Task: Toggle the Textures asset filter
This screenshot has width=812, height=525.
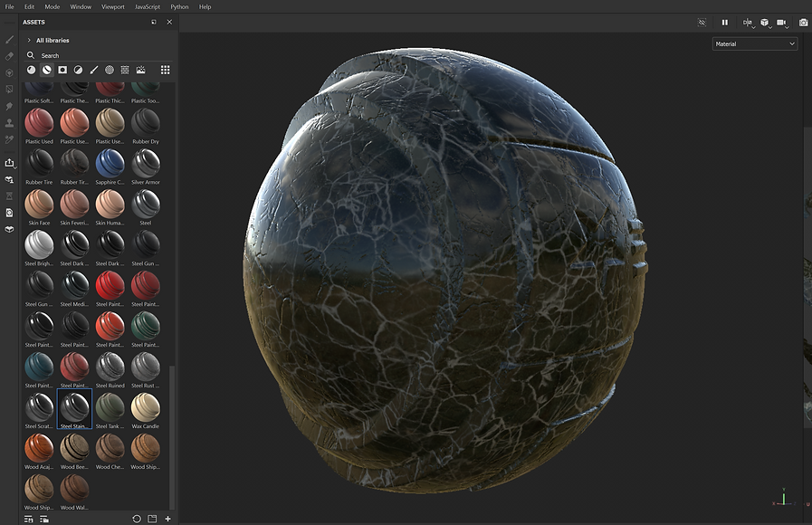Action: tap(125, 70)
